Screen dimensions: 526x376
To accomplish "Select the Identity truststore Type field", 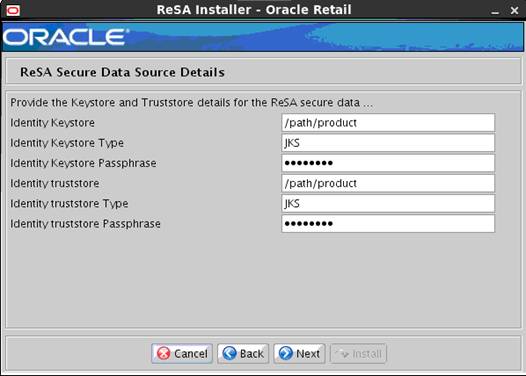I will click(388, 203).
